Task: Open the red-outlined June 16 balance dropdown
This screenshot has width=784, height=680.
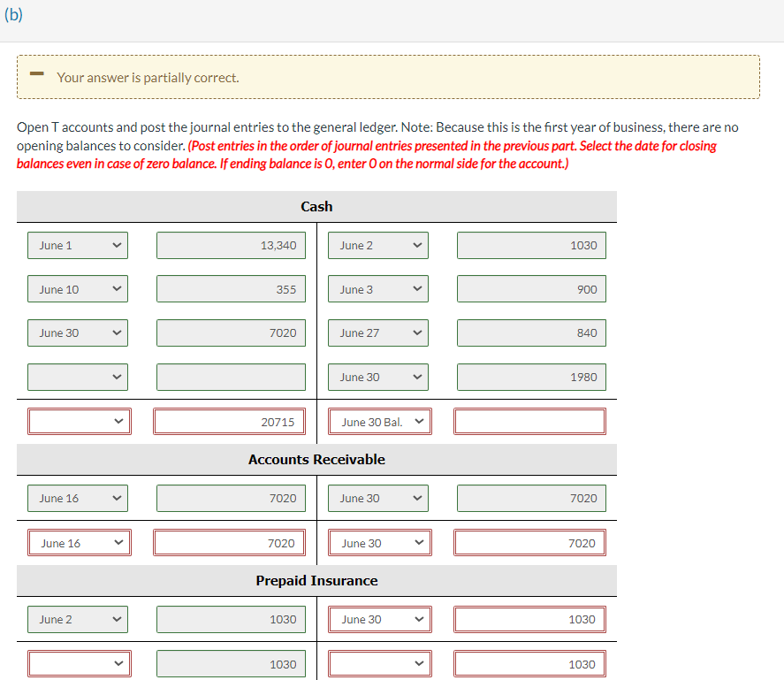Action: [x=80, y=542]
